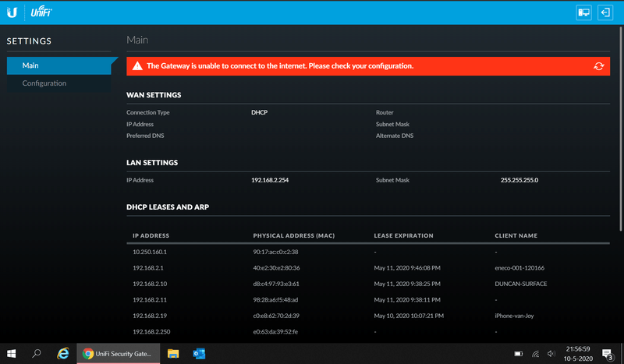The height and width of the screenshot is (364, 624).
Task: Select IP address 192.168.2.10 cell
Action: [150, 284]
